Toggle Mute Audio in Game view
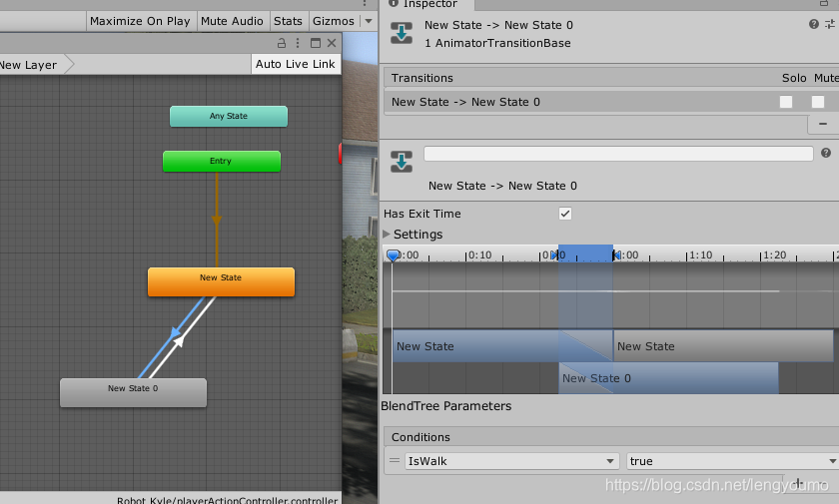 (232, 21)
